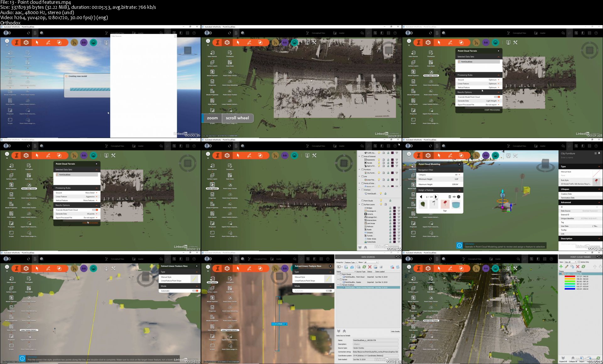The image size is (603, 364).
Task: Open Point Cloud Themes icon in the 00:02:22 frame
Action: [29, 204]
